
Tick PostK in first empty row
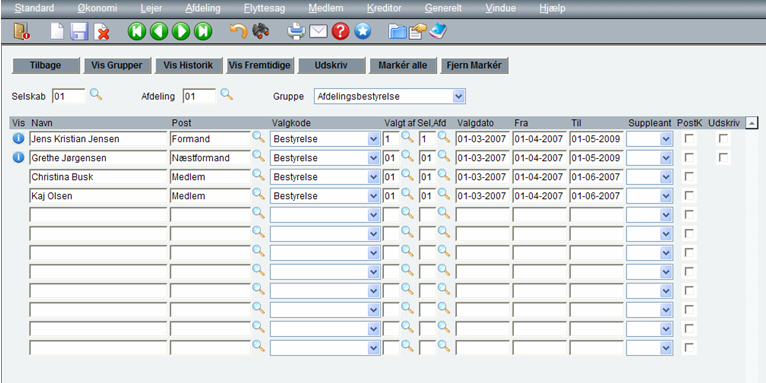(689, 215)
